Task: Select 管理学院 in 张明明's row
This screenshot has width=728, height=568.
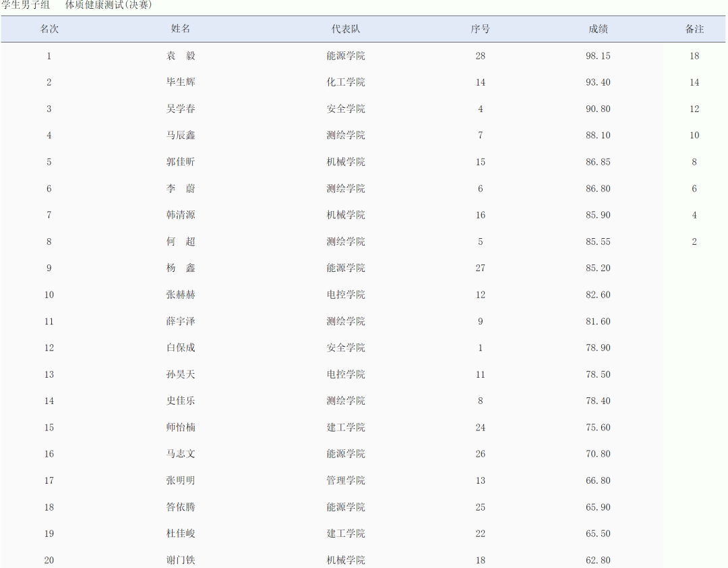Action: pyautogui.click(x=345, y=480)
